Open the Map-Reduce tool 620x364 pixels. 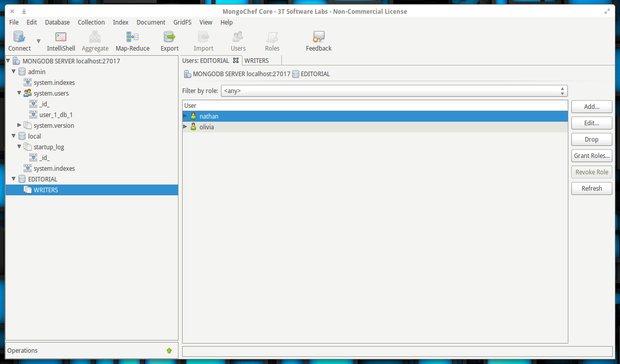(x=132, y=41)
